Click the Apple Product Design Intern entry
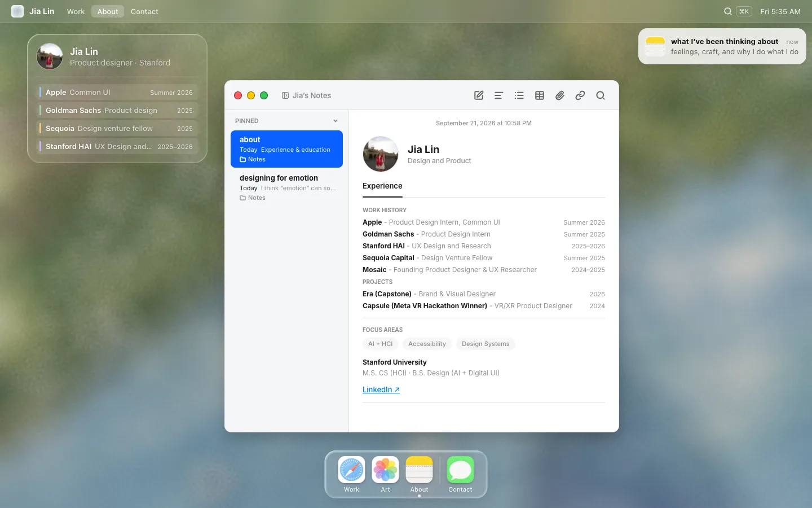 pyautogui.click(x=484, y=222)
